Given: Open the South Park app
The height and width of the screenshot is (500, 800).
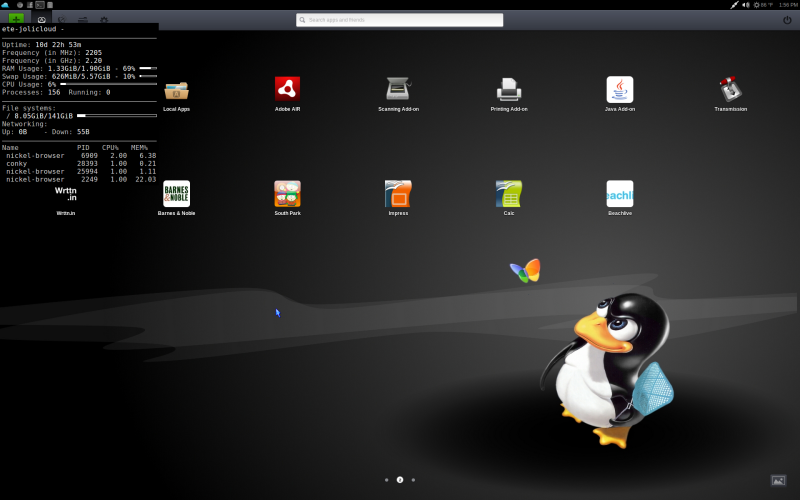Looking at the screenshot, I should click(x=287, y=194).
